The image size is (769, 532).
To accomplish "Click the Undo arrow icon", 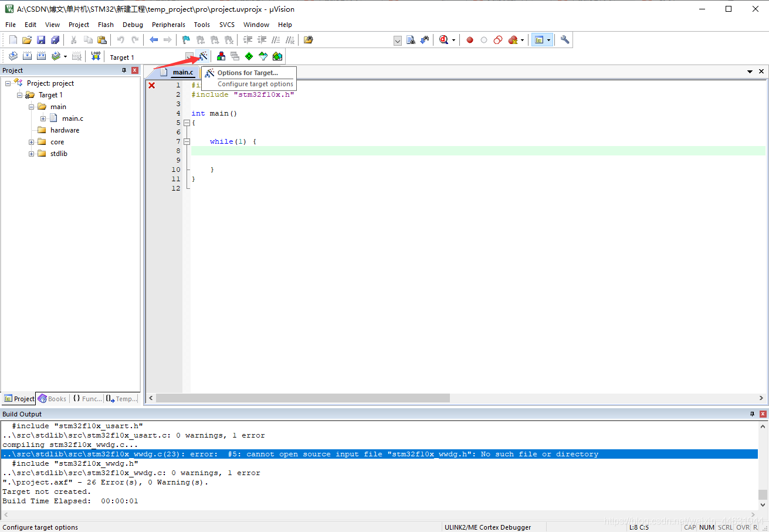I will click(x=121, y=40).
